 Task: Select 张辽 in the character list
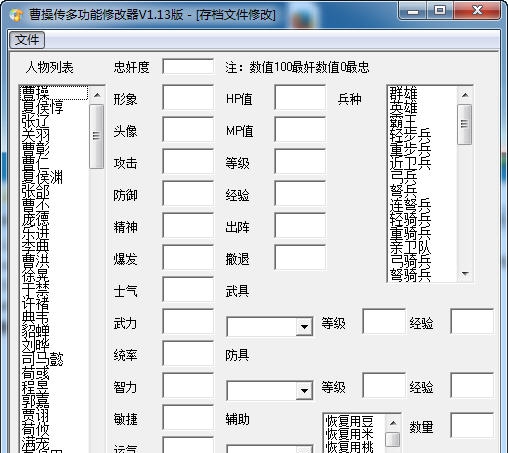54,121
